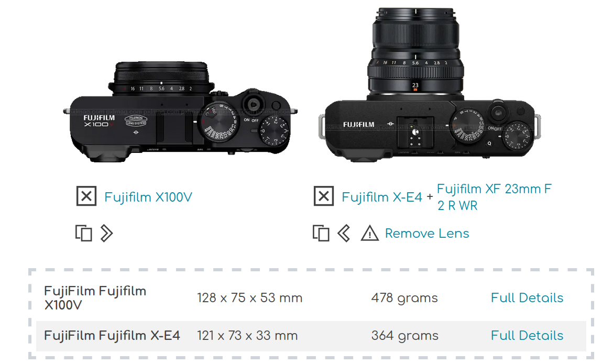Open Full Details for the X-E4
The height and width of the screenshot is (364, 602).
click(527, 335)
